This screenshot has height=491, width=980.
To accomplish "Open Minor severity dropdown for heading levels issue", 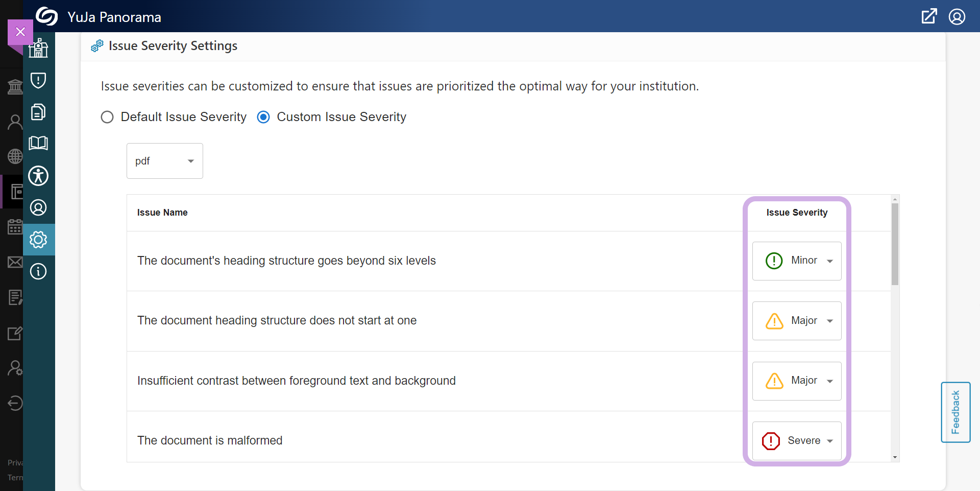I will [x=797, y=261].
